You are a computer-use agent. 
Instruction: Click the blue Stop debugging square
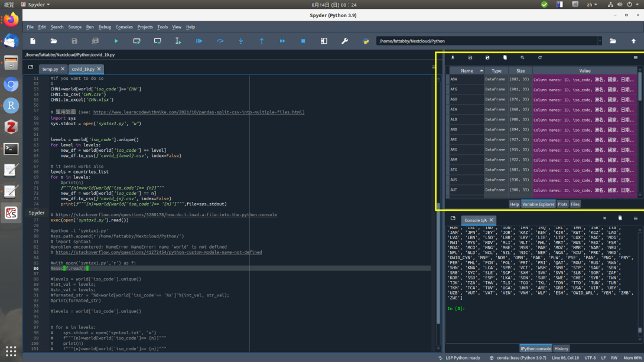[303, 41]
